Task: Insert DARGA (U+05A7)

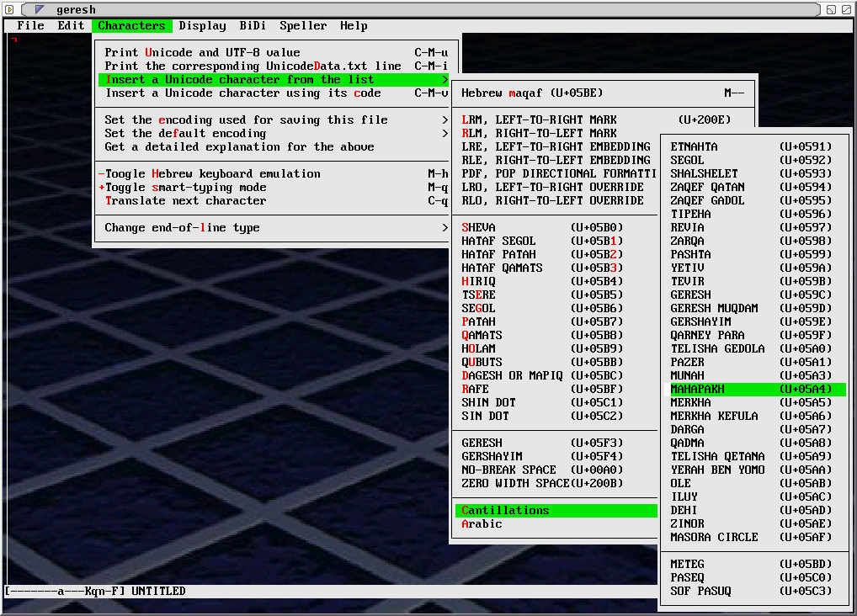Action: (x=754, y=430)
